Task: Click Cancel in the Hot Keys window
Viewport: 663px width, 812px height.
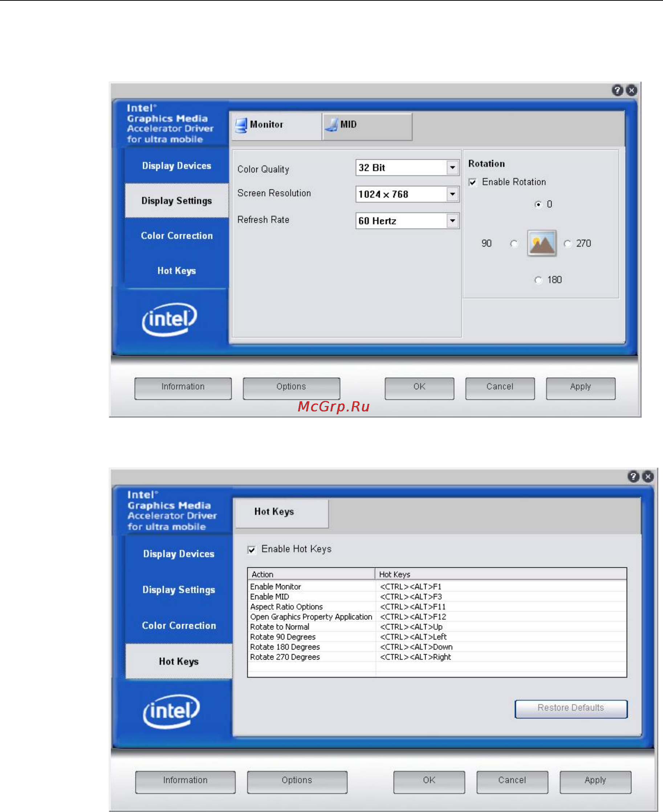Action: click(x=512, y=782)
